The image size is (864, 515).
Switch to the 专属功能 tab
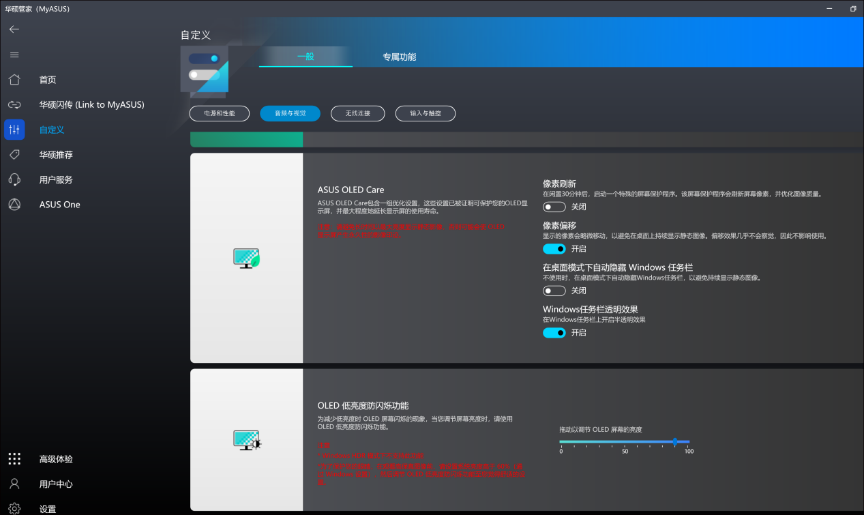(x=399, y=57)
